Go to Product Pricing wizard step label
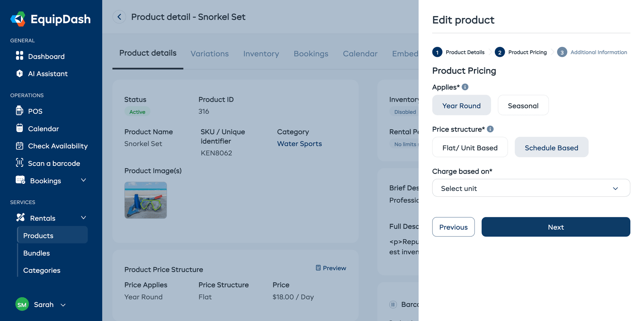 [x=527, y=52]
